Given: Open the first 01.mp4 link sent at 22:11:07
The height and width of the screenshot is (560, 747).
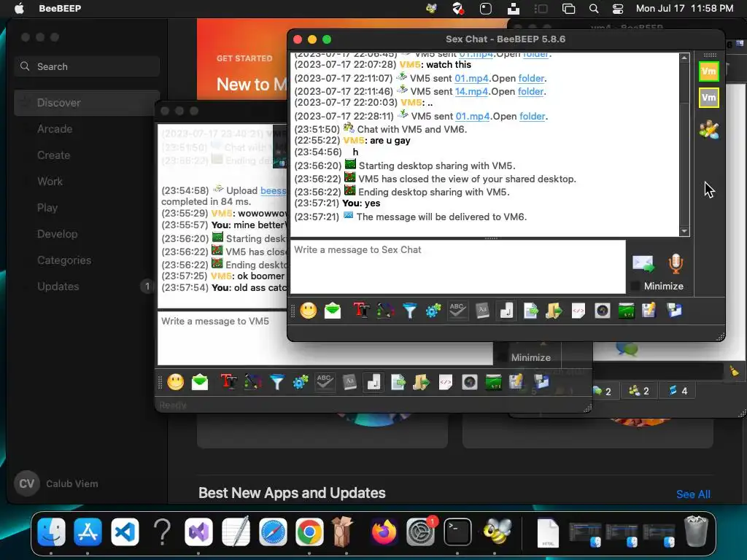Looking at the screenshot, I should click(x=471, y=78).
